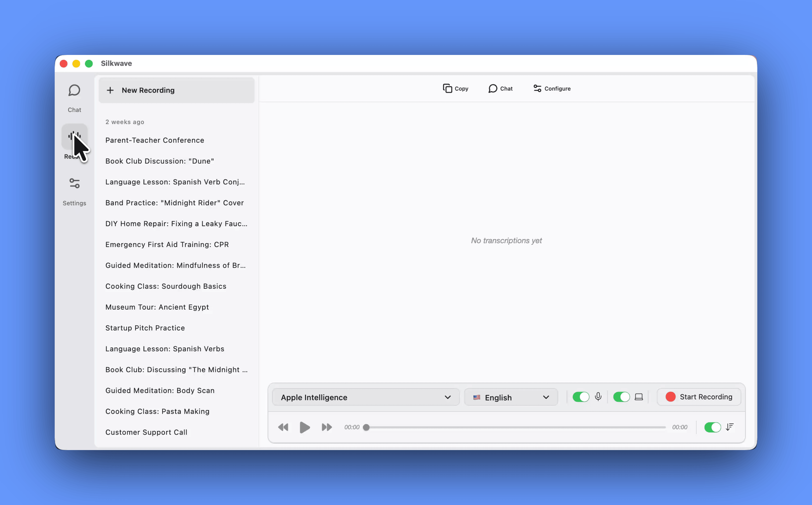Open Settings from the sidebar
Viewport: 812px width, 505px height.
click(74, 192)
